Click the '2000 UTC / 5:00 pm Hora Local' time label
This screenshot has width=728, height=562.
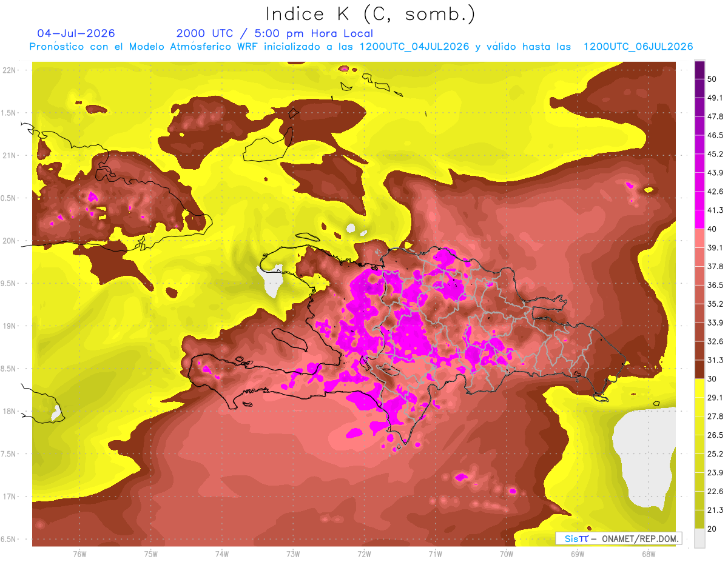point(275,33)
